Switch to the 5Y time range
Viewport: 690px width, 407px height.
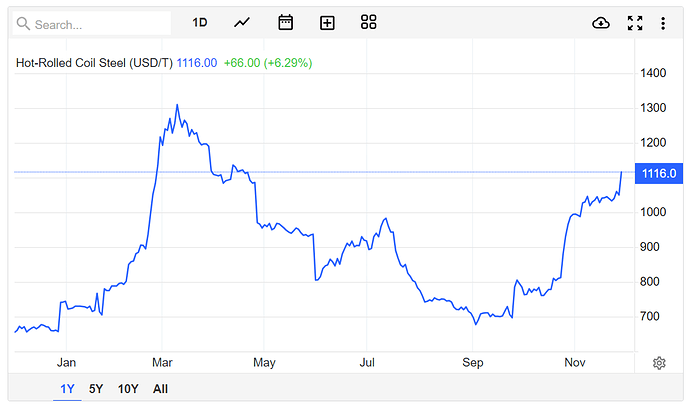tap(96, 389)
